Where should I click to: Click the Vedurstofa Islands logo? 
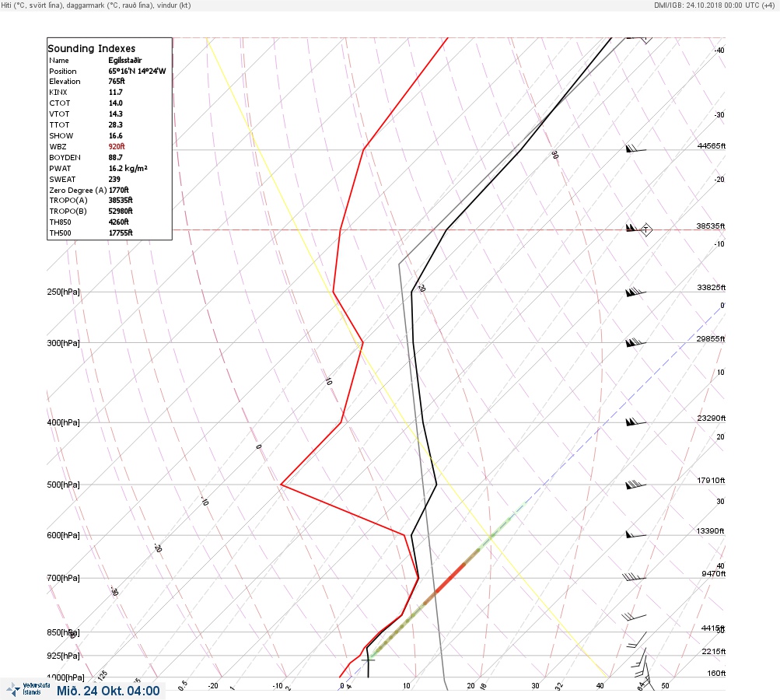(28, 689)
